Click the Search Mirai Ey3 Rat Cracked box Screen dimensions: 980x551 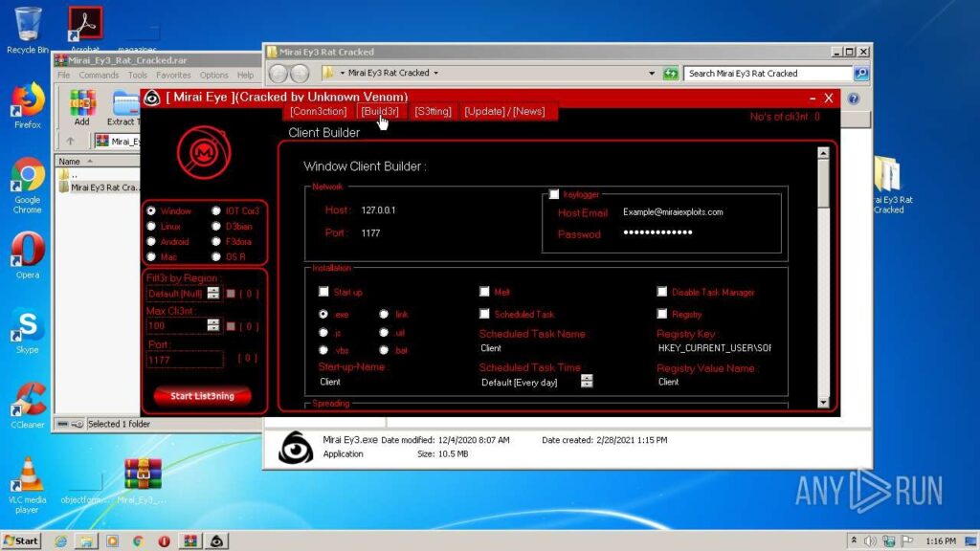pos(768,73)
